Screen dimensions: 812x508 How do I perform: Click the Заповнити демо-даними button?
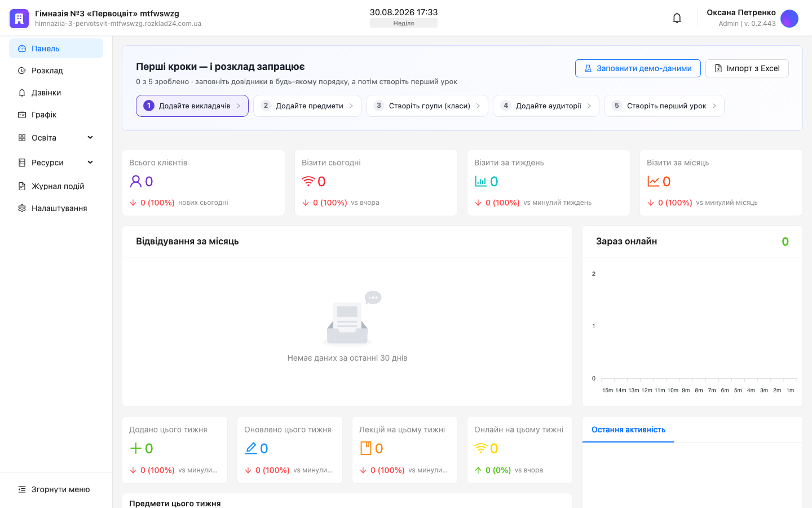638,68
